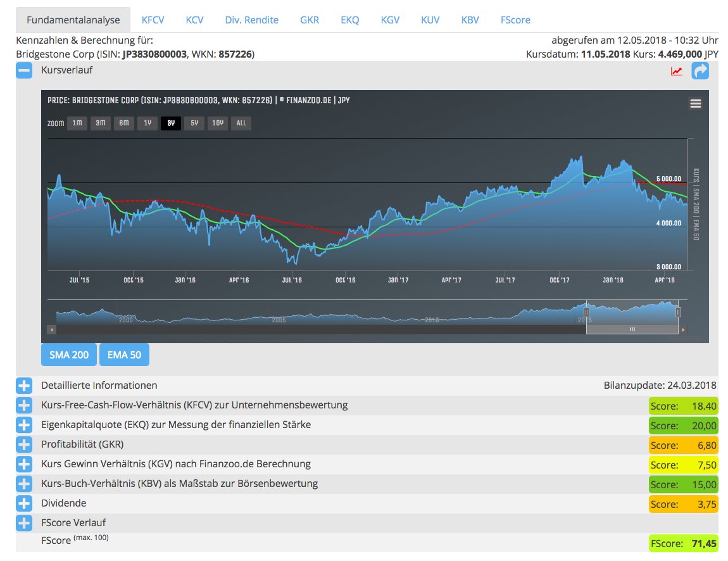The width and height of the screenshot is (728, 561).
Task: Click the blue share arrow icon
Action: click(x=700, y=70)
